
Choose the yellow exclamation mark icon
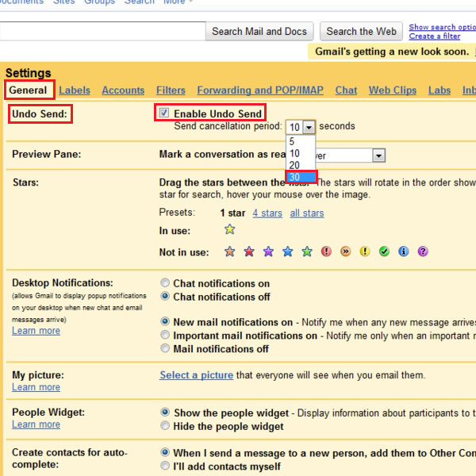pyautogui.click(x=365, y=251)
